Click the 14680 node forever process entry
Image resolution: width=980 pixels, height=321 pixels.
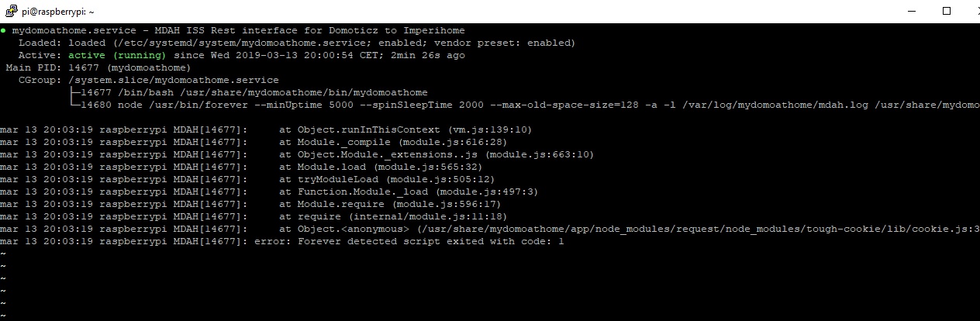coord(524,105)
